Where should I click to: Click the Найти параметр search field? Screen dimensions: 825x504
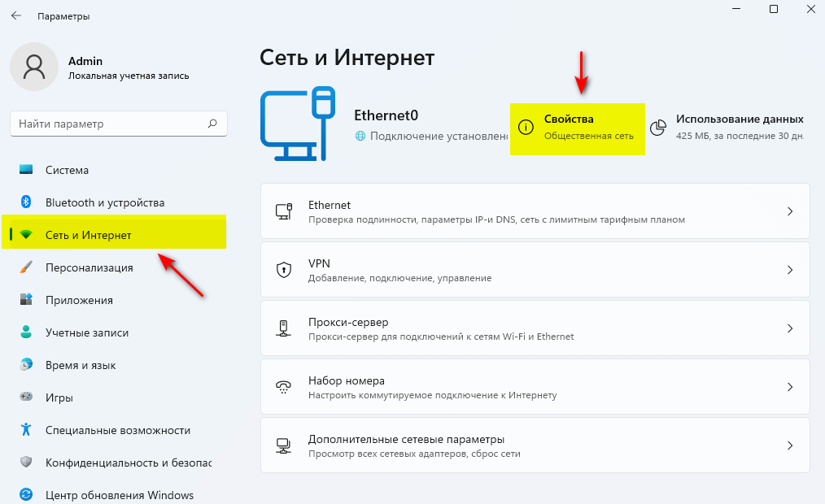(110, 124)
